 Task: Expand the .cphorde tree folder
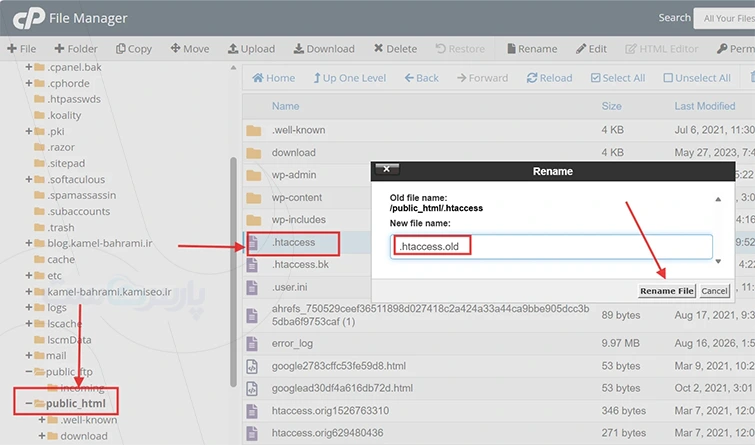coord(28,83)
